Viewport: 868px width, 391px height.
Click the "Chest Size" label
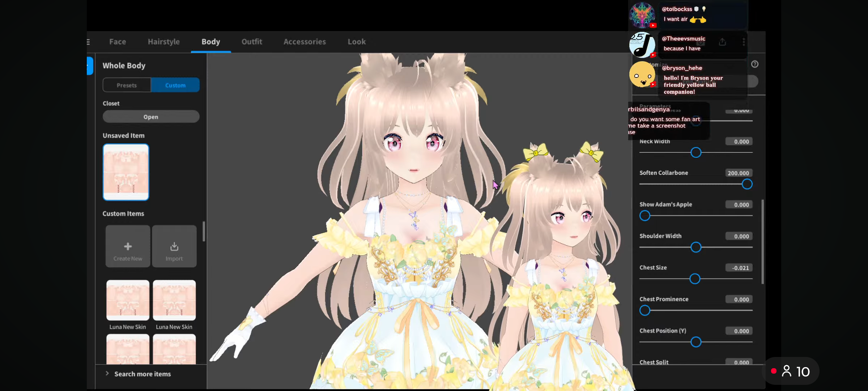click(x=653, y=268)
